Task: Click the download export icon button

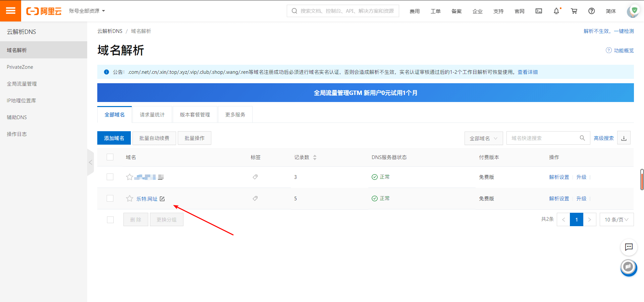Action: [x=624, y=138]
